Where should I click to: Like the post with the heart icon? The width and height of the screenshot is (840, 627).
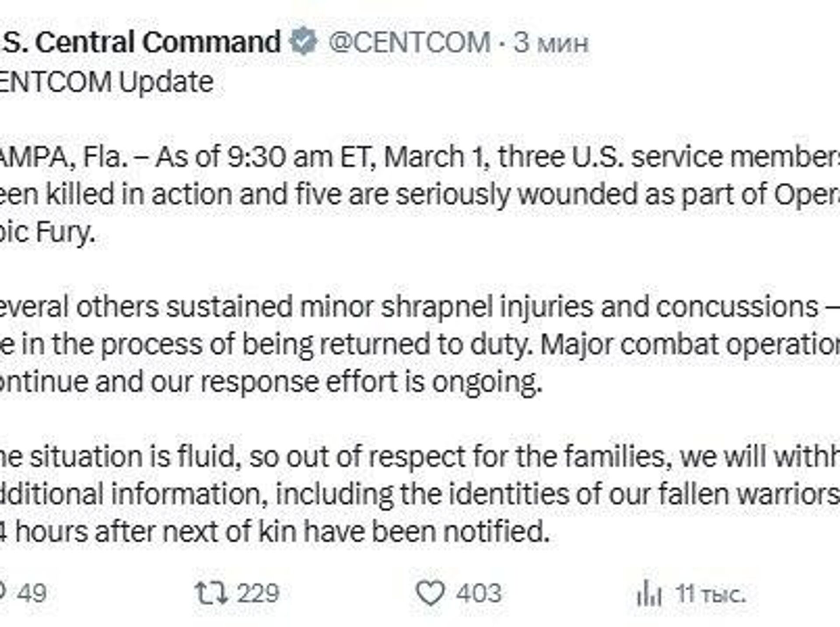tap(430, 593)
